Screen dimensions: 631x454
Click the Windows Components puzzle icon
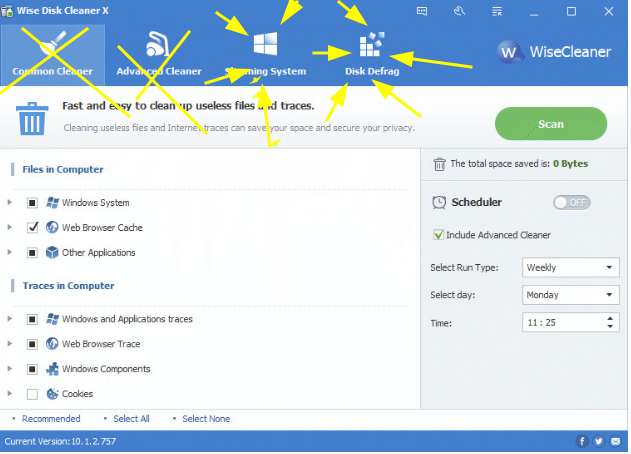click(52, 370)
